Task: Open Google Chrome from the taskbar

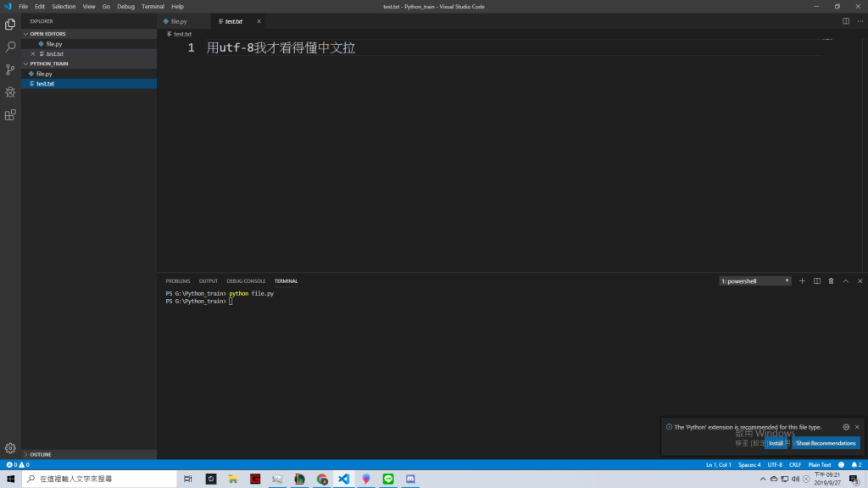Action: [x=321, y=480]
